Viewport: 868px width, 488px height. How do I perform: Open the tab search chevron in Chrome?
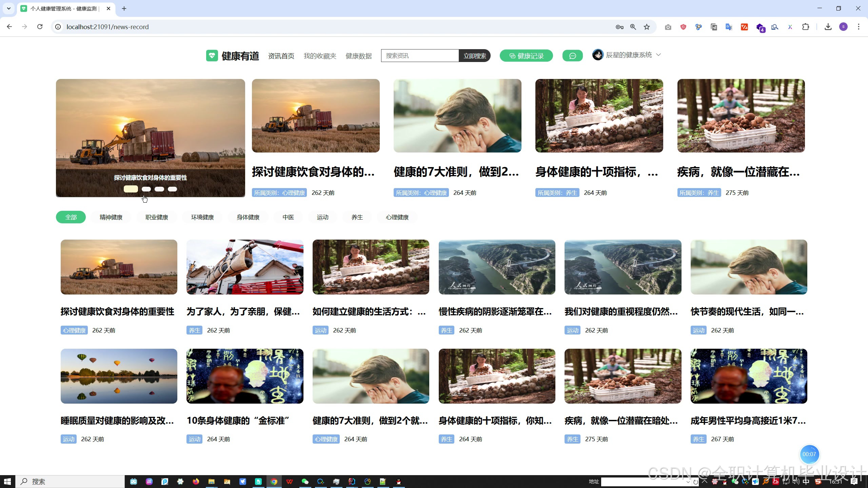[9, 8]
